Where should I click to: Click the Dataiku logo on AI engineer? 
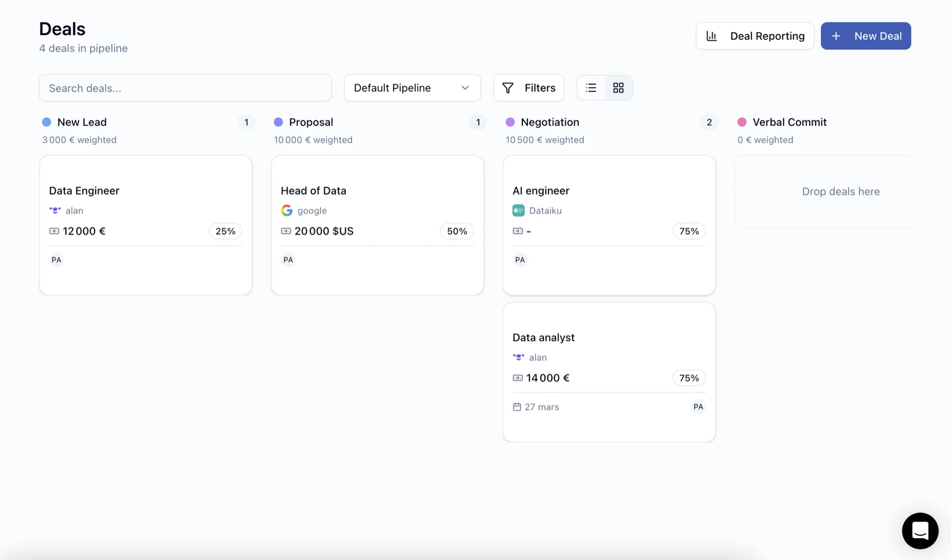point(518,210)
